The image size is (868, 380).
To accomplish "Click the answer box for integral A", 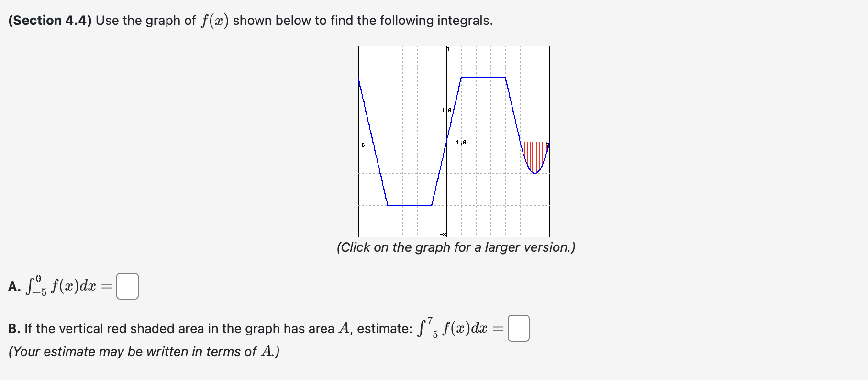I will (127, 286).
